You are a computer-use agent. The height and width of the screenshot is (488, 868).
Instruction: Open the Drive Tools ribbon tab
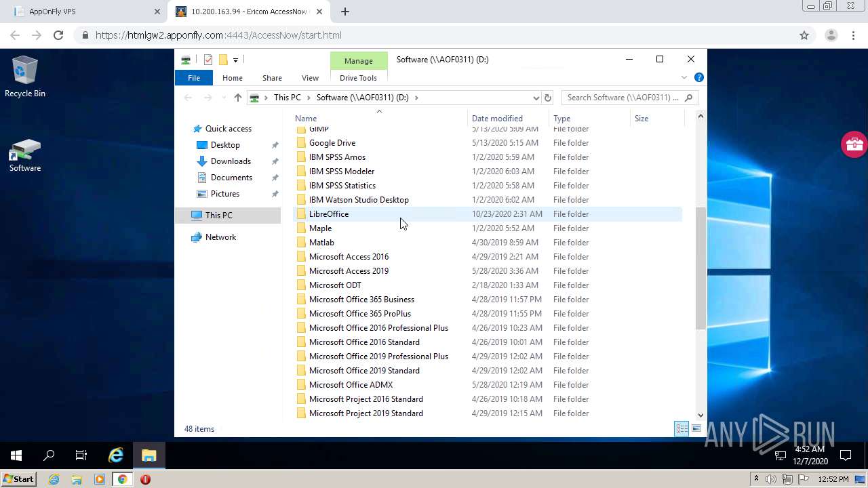coord(358,78)
